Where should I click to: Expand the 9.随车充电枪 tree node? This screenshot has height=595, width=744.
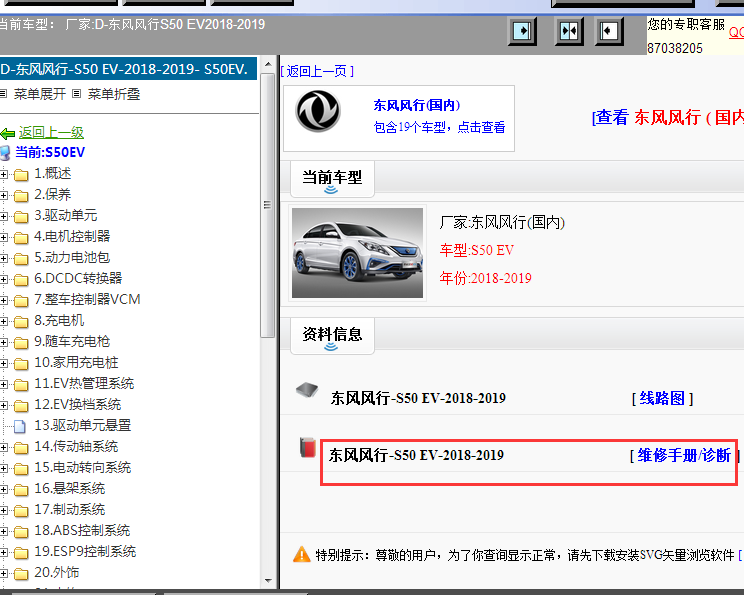[x=4, y=342]
